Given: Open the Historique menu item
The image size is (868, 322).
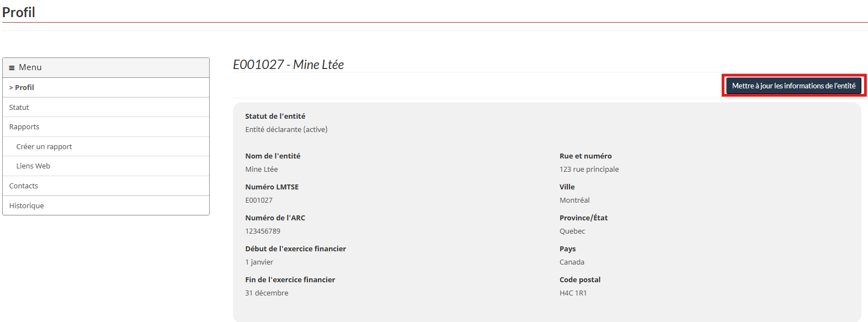Looking at the screenshot, I should coord(26,205).
